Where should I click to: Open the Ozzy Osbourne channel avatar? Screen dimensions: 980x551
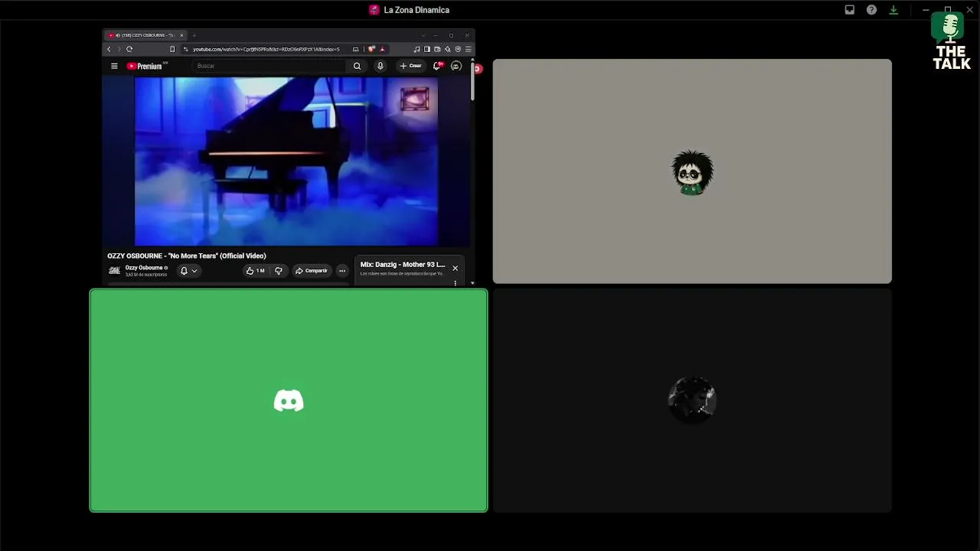coord(115,270)
